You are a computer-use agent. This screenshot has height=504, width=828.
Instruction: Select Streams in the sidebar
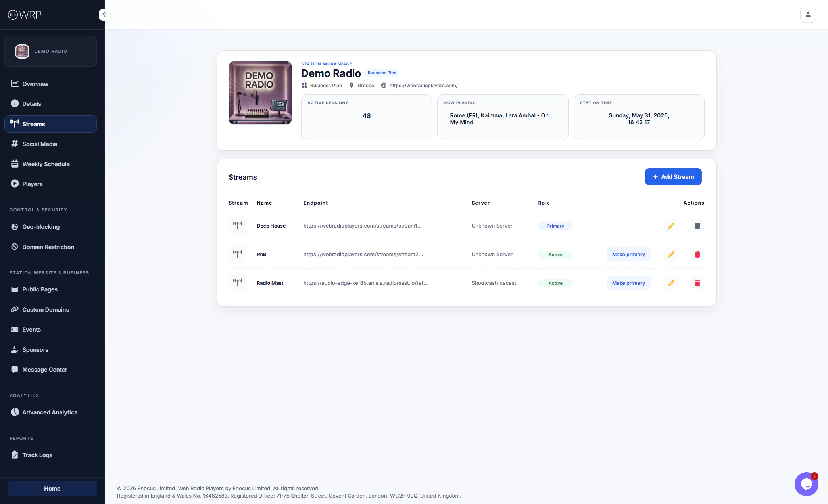coord(50,124)
